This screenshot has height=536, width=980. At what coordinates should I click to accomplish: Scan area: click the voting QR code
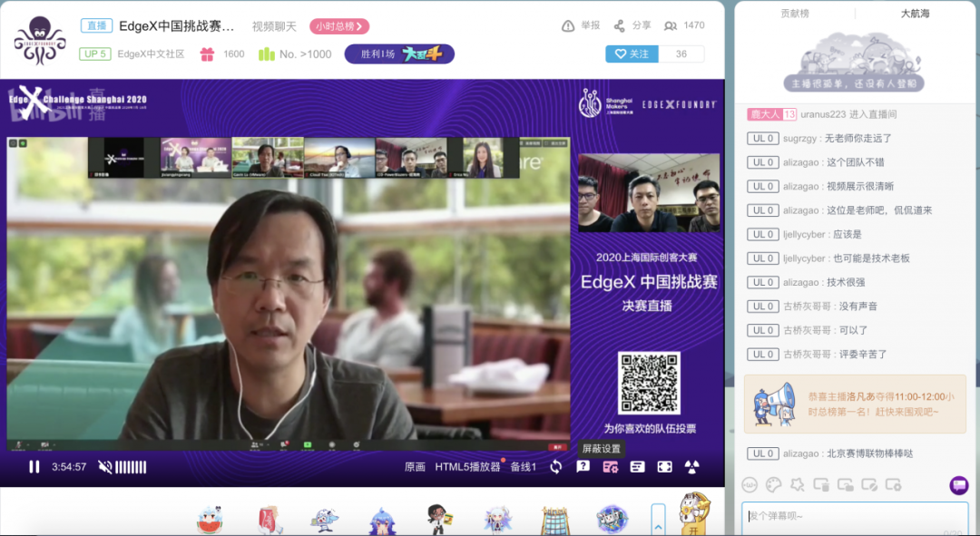[649, 383]
